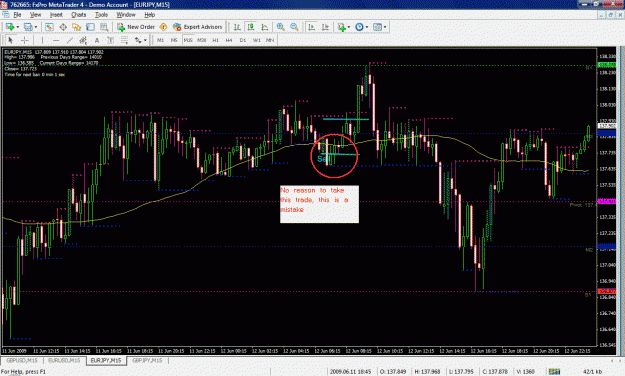Screen dimensions: 625x376
Task: Expand the arrows objects dropdown
Action: [145, 40]
